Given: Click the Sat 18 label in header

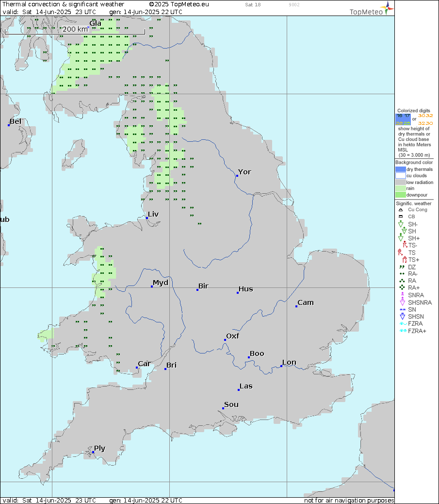Looking at the screenshot, I should (253, 4).
